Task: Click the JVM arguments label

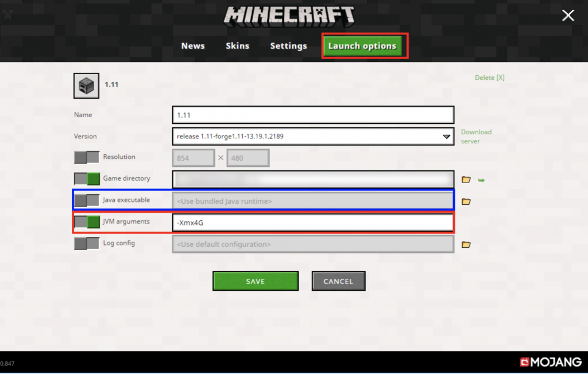Action: [x=126, y=221]
